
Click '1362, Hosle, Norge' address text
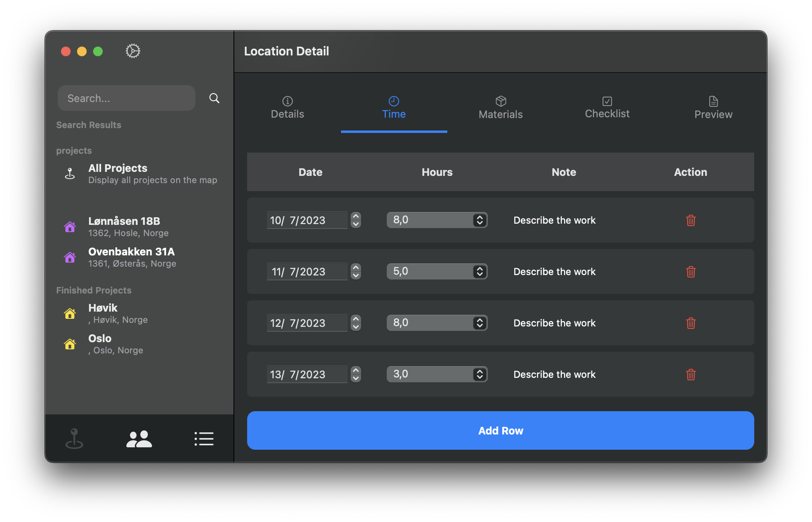128,233
